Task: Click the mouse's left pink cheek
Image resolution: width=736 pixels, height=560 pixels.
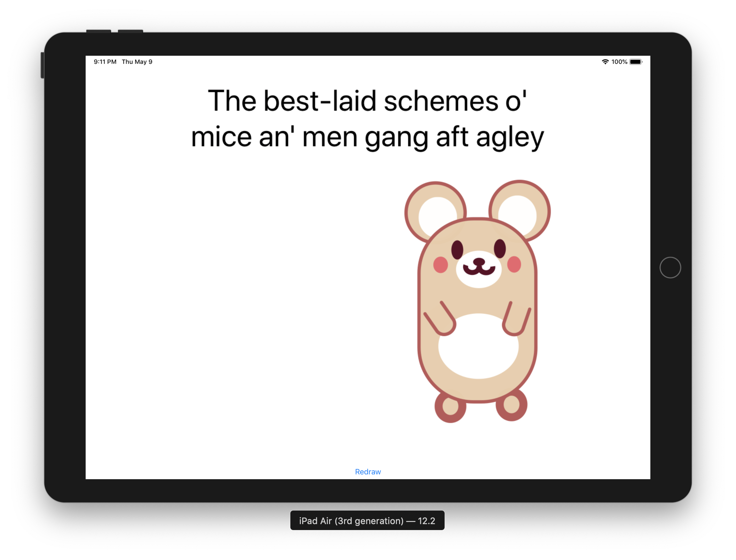Action: tap(440, 265)
